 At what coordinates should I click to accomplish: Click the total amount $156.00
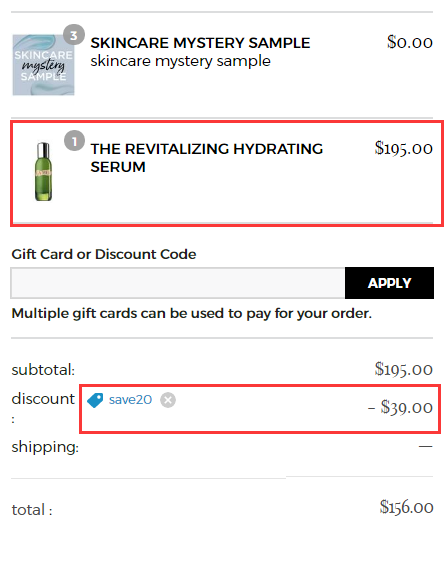406,507
